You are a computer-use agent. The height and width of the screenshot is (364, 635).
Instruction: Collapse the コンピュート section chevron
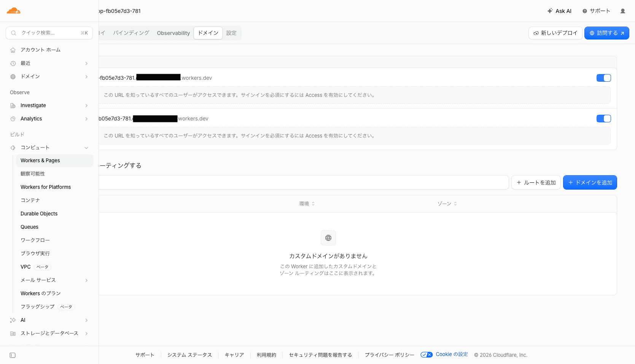coord(86,147)
